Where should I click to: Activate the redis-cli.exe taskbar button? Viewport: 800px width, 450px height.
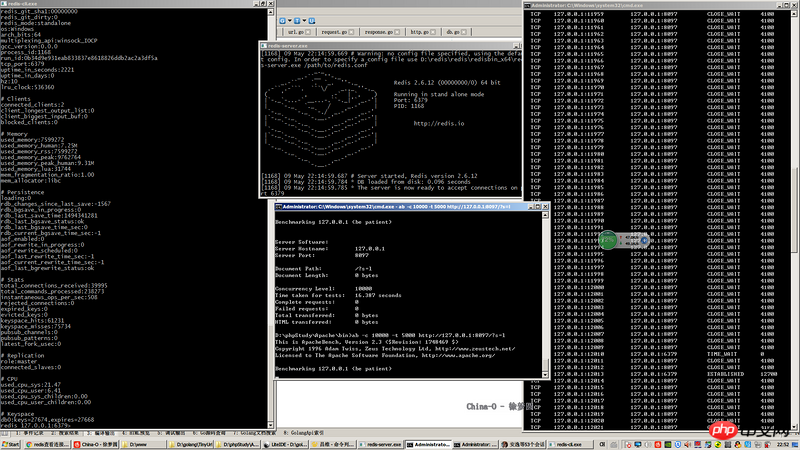pyautogui.click(x=572, y=444)
